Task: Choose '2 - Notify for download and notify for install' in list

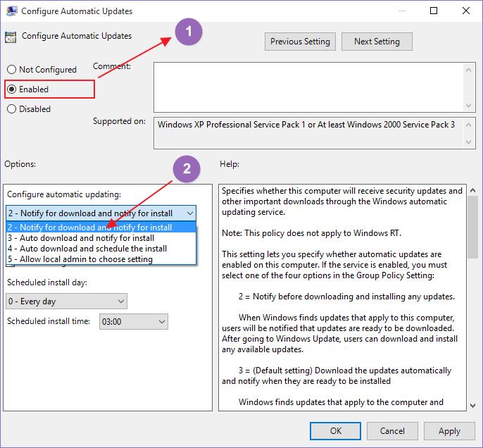Action: pyautogui.click(x=101, y=228)
